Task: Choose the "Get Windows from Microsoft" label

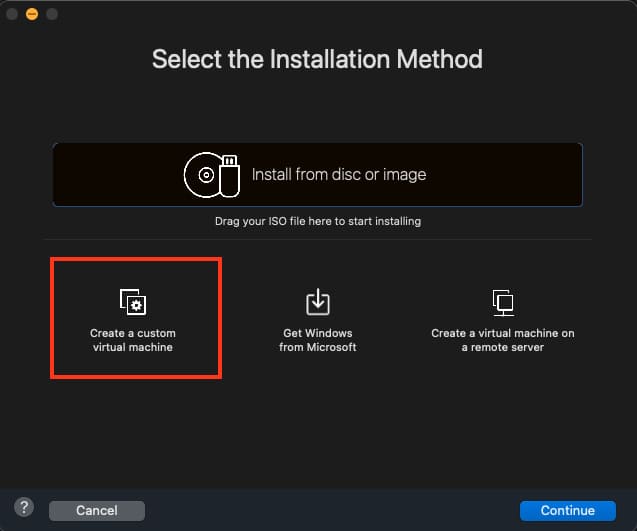Action: coord(317,340)
